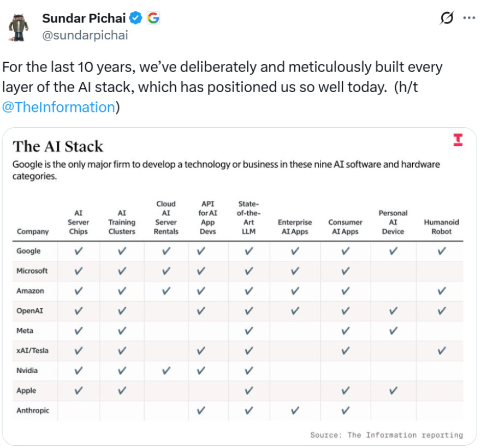Click the Sundar Pichai display name
Viewport: 481px width, 448px height.
click(85, 18)
